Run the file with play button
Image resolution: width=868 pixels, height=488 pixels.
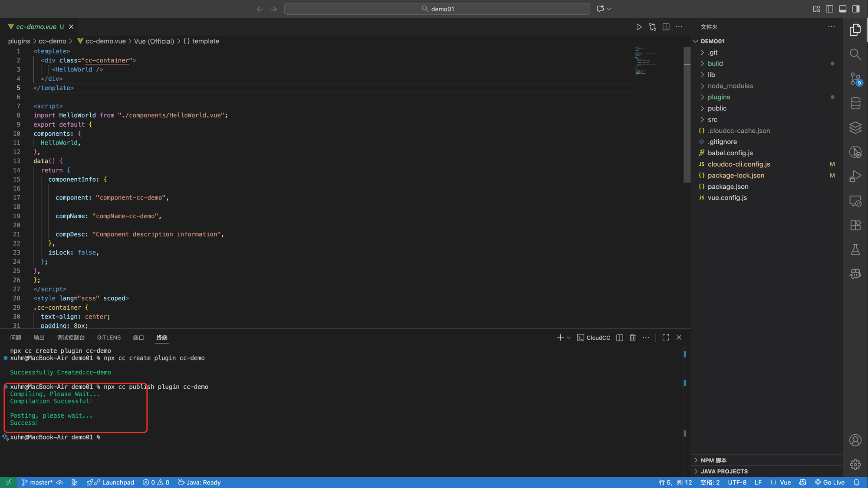639,27
